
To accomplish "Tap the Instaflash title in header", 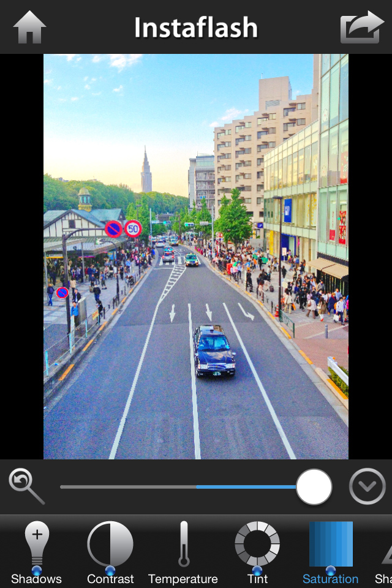I will click(196, 28).
